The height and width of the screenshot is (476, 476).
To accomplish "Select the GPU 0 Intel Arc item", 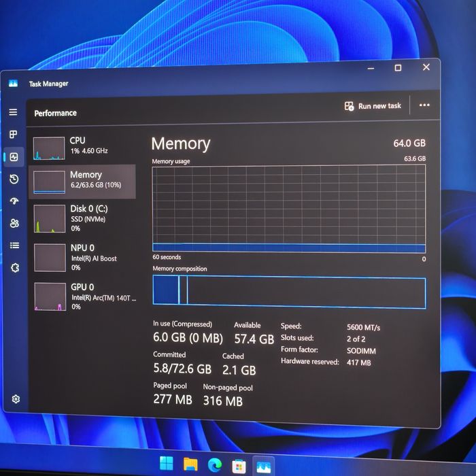I will (83, 296).
